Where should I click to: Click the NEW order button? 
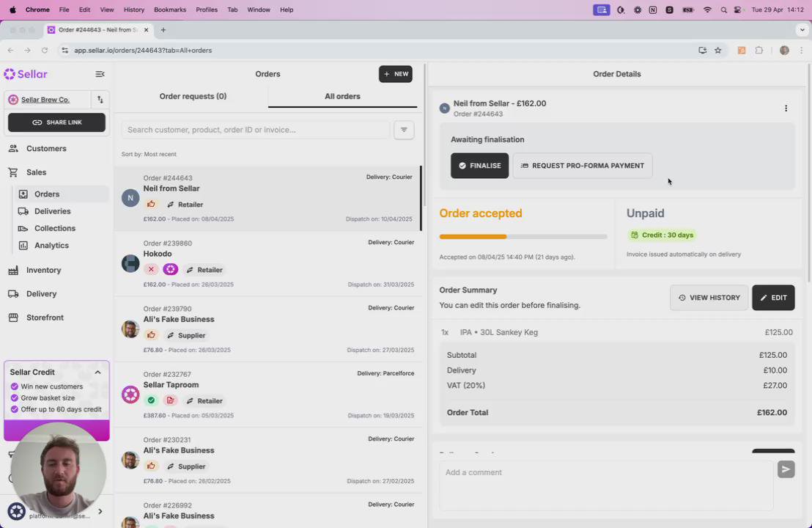click(x=395, y=74)
